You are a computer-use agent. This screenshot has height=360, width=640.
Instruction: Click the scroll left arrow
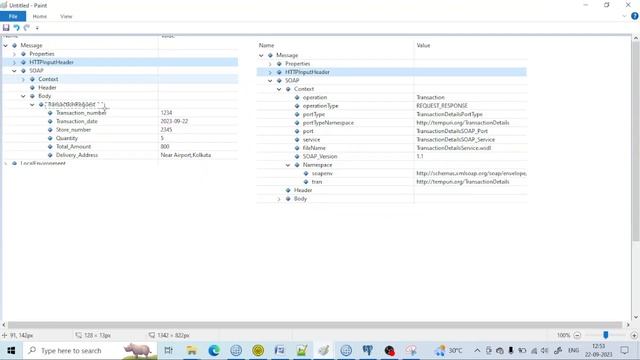point(4,325)
